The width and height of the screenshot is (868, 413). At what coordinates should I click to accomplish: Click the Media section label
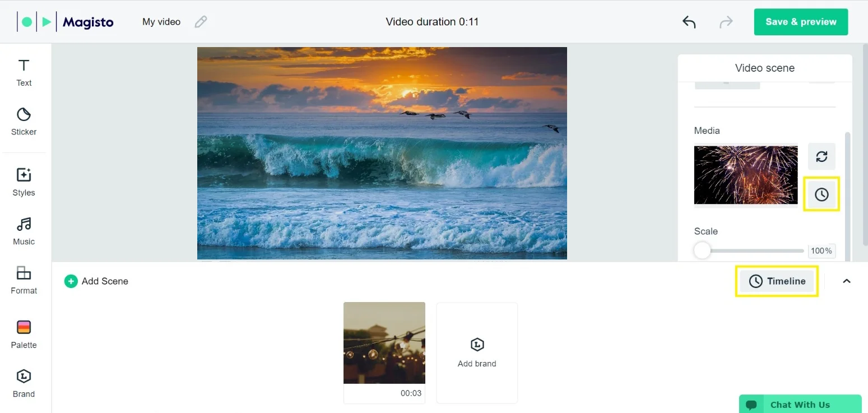[x=707, y=131]
